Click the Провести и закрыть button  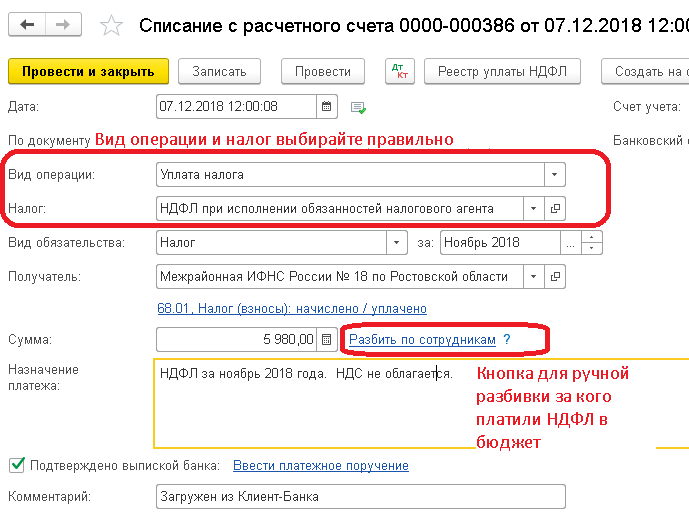[88, 72]
